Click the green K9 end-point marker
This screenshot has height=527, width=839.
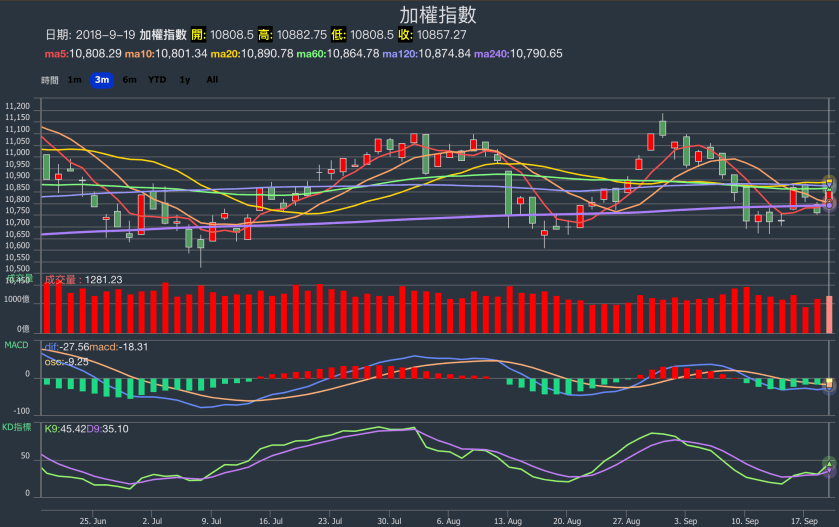coord(829,463)
